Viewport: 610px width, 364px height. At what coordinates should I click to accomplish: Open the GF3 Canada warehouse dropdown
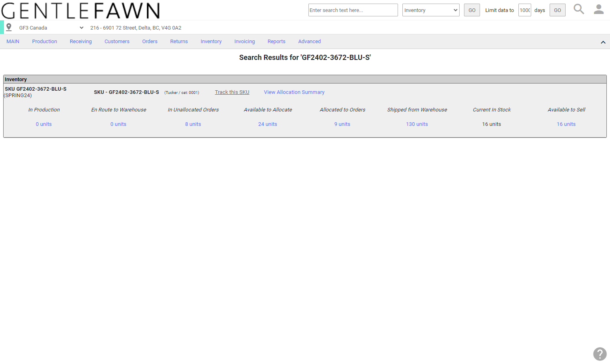(x=51, y=28)
